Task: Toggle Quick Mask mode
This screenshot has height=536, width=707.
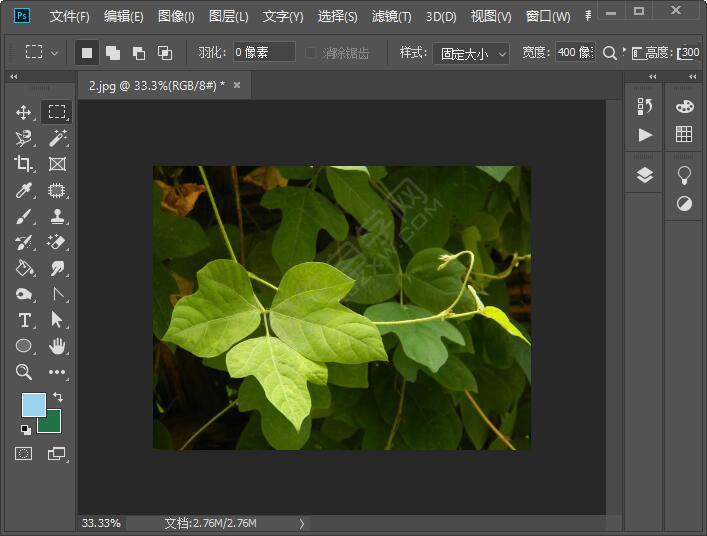Action: 24,453
